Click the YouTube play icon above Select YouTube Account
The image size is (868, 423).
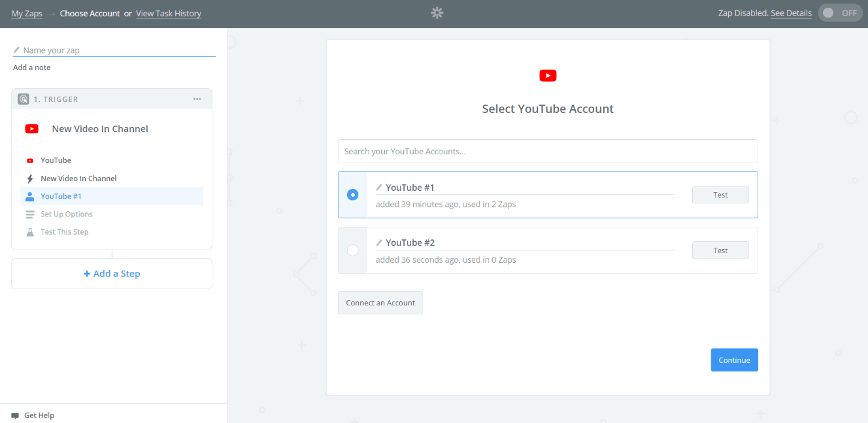click(547, 76)
